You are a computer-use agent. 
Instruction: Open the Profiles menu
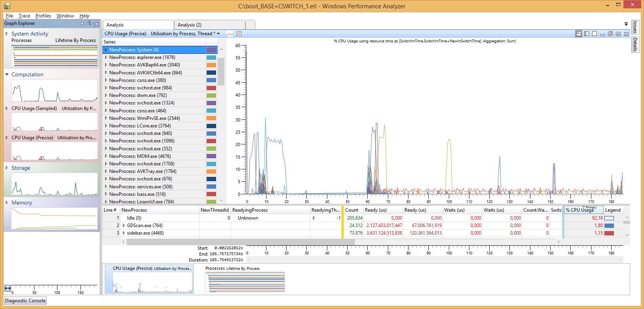point(43,16)
